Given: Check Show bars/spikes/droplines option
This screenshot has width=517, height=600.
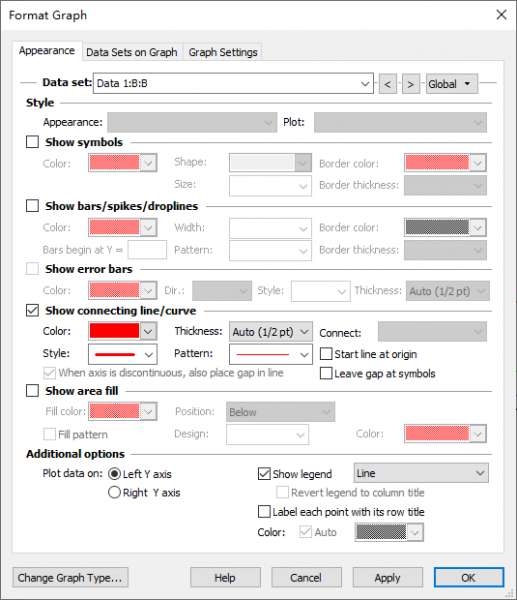Looking at the screenshot, I should tap(33, 206).
